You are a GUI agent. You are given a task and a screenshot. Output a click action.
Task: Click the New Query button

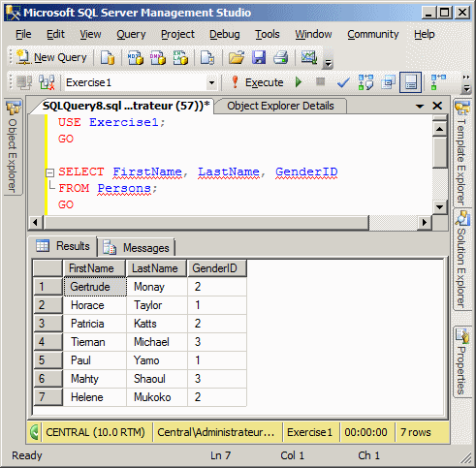[x=52, y=57]
